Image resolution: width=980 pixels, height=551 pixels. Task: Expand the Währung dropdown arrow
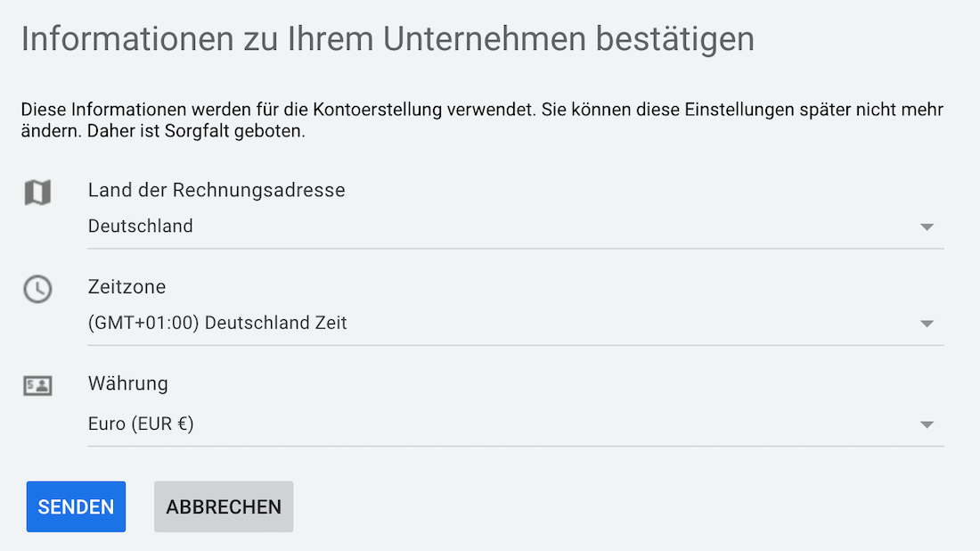(927, 424)
